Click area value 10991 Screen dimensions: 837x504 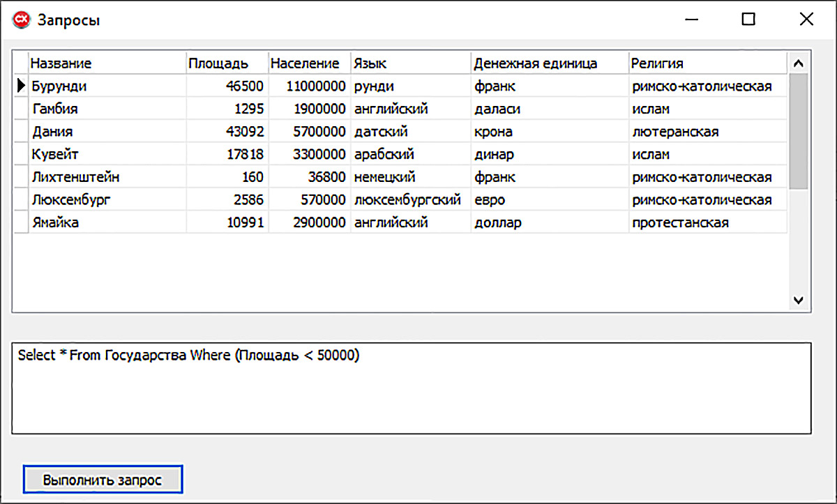[x=227, y=222]
